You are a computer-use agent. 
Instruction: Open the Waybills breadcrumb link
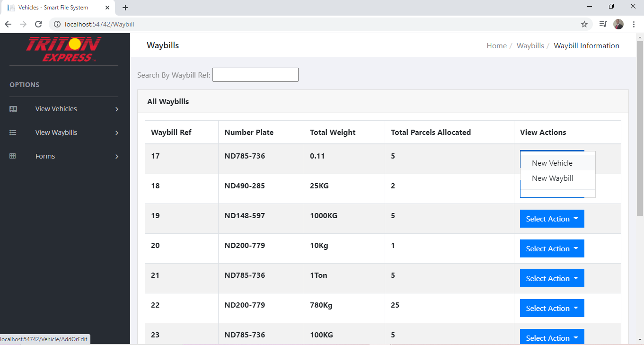tap(530, 46)
